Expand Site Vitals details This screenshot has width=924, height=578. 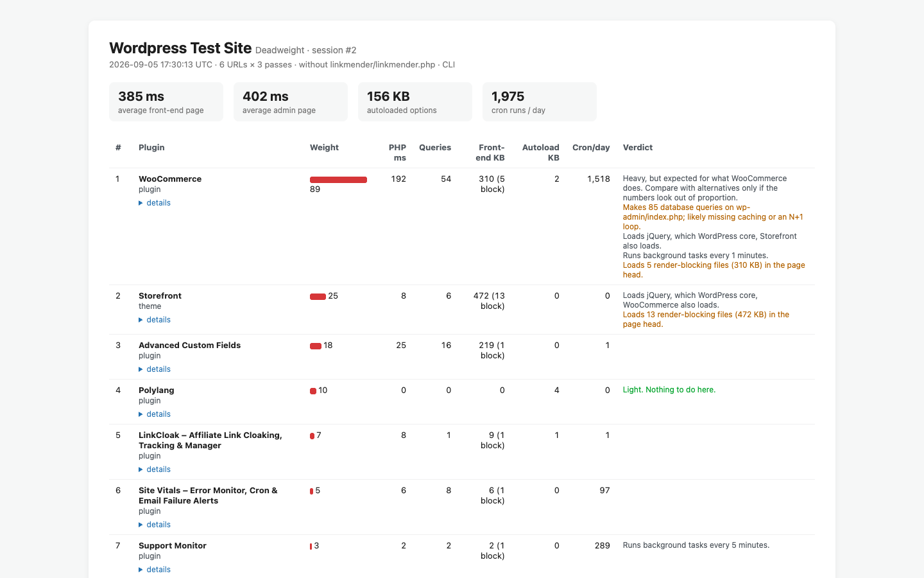coord(155,525)
